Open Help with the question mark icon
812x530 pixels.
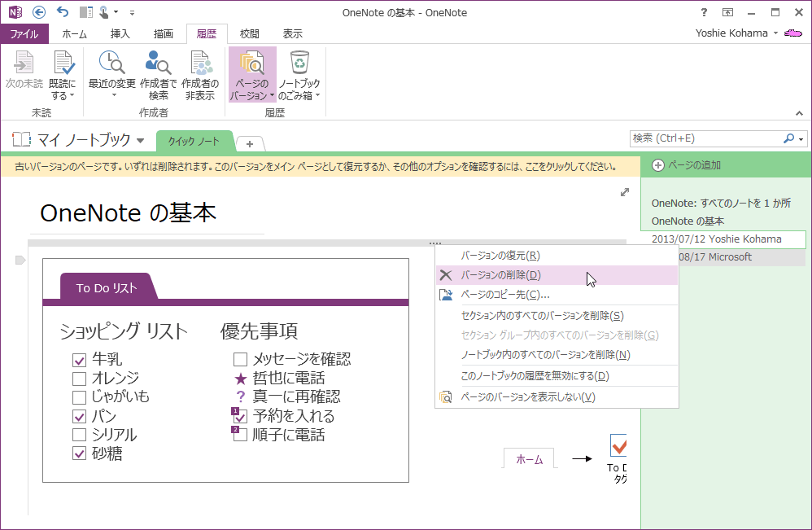[x=704, y=12]
